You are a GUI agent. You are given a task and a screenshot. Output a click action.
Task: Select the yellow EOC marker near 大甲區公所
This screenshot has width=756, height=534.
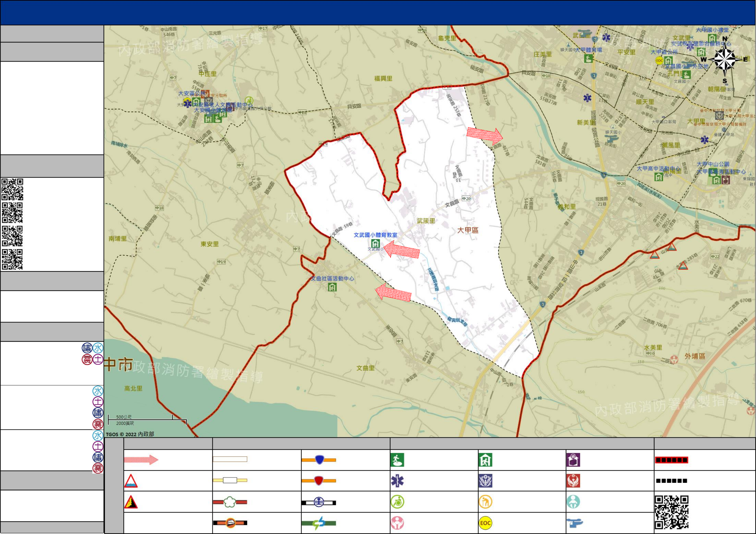coord(659,61)
